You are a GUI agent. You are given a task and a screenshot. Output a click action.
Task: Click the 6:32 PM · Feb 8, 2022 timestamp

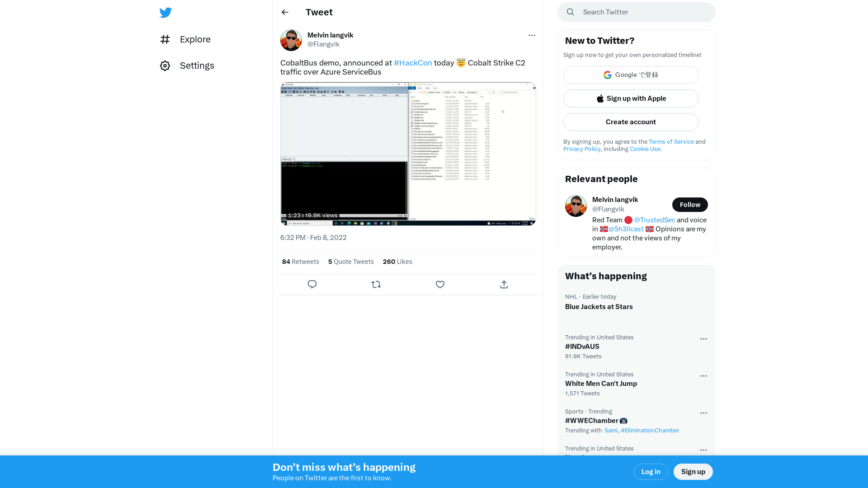tap(313, 238)
